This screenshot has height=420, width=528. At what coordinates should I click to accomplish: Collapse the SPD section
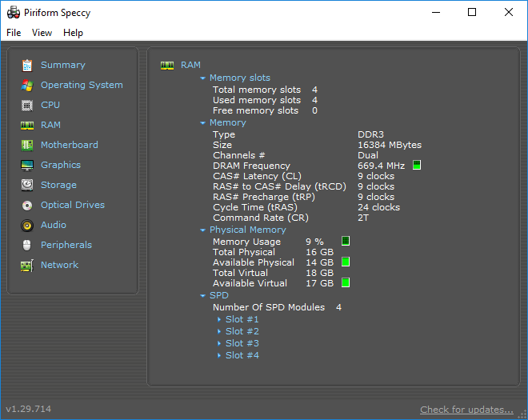pyautogui.click(x=202, y=296)
